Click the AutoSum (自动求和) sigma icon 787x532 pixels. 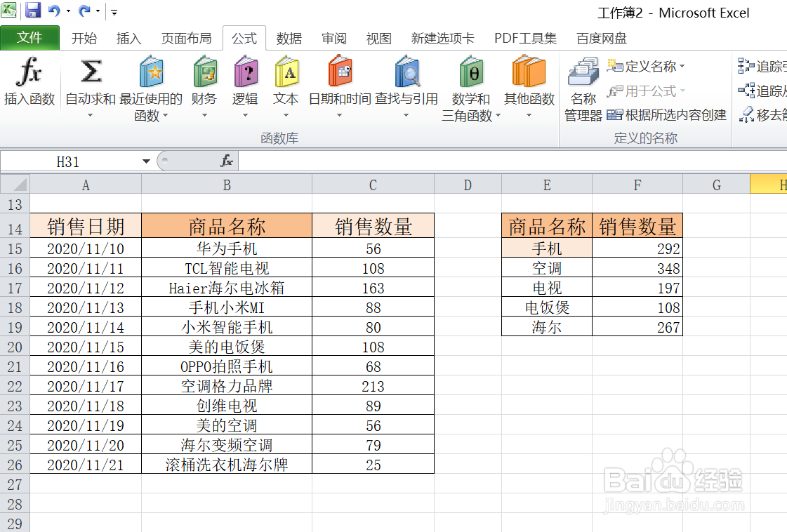coord(91,72)
